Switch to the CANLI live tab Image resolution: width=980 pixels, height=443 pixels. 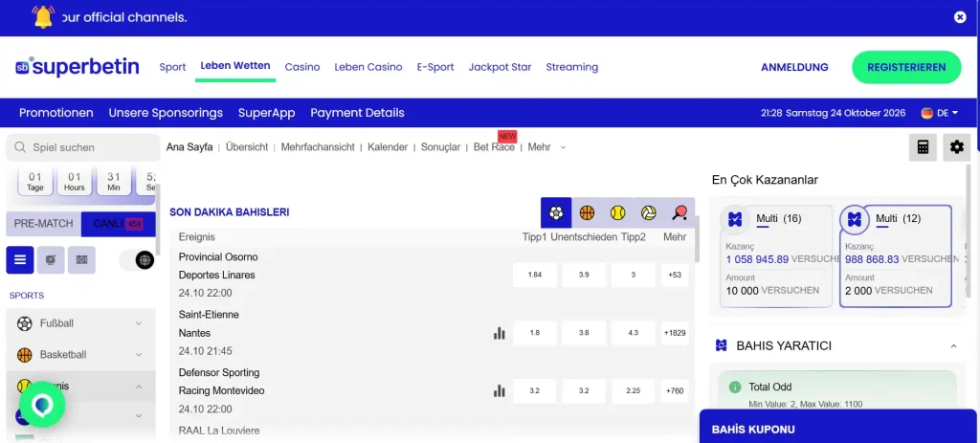(118, 224)
